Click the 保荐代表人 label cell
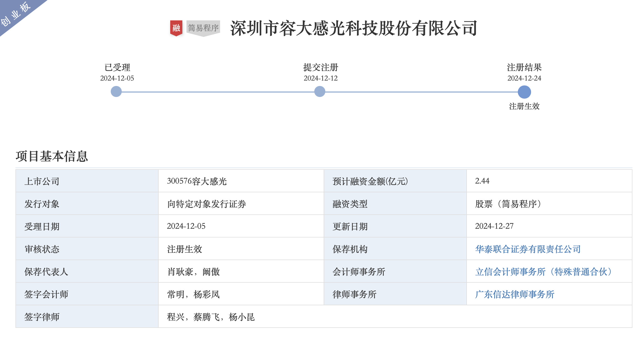 point(87,271)
